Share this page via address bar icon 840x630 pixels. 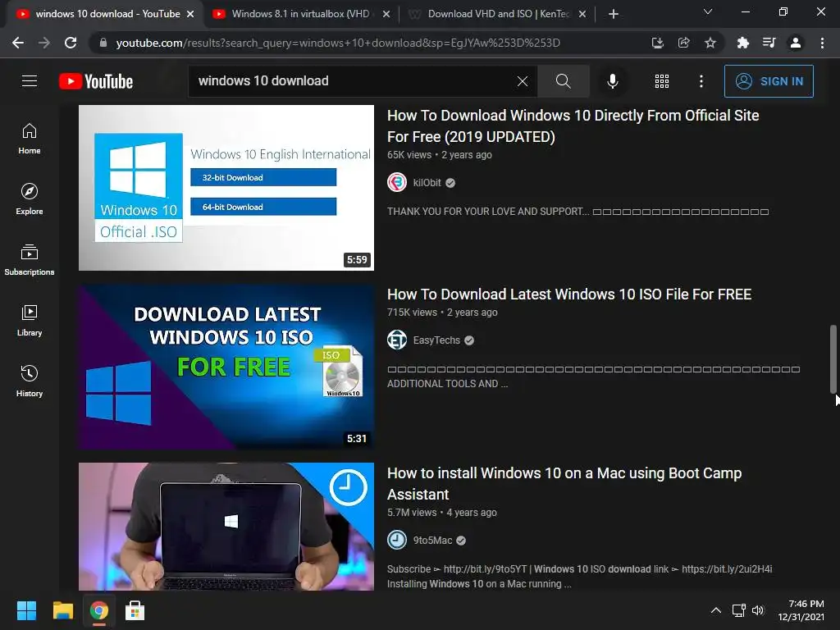click(683, 43)
